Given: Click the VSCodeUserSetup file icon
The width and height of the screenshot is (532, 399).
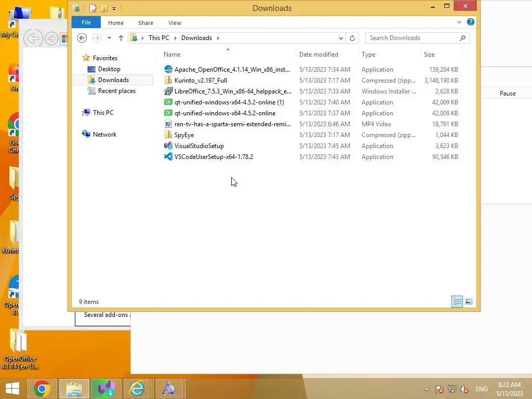Looking at the screenshot, I should [168, 157].
